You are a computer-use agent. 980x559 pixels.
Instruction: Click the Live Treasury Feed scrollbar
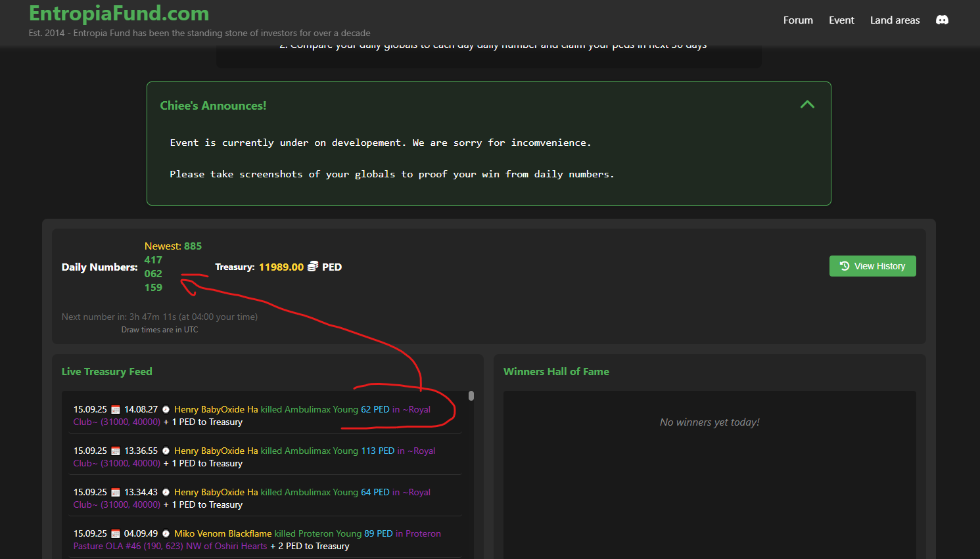click(471, 396)
